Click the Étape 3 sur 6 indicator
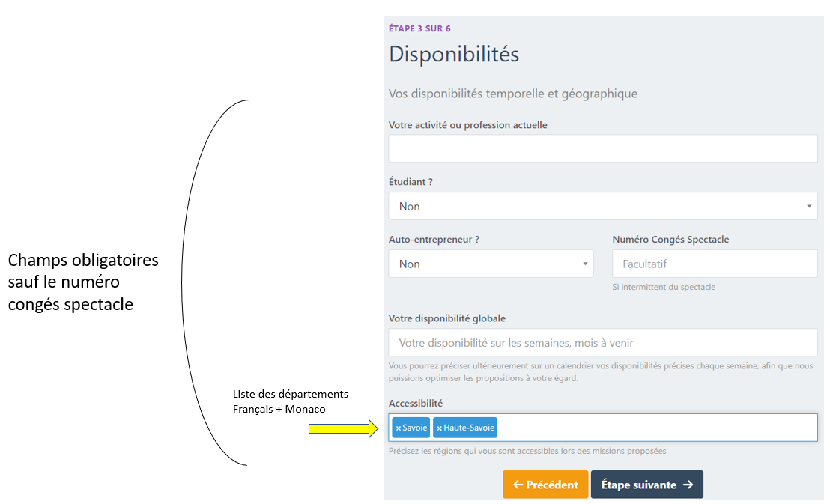830x504 pixels. [419, 28]
